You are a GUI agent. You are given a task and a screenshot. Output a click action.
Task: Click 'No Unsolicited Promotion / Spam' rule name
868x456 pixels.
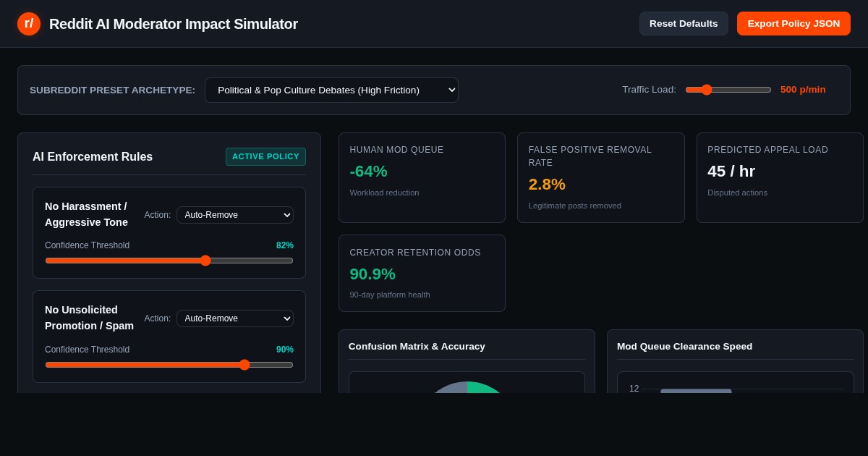[x=89, y=318]
